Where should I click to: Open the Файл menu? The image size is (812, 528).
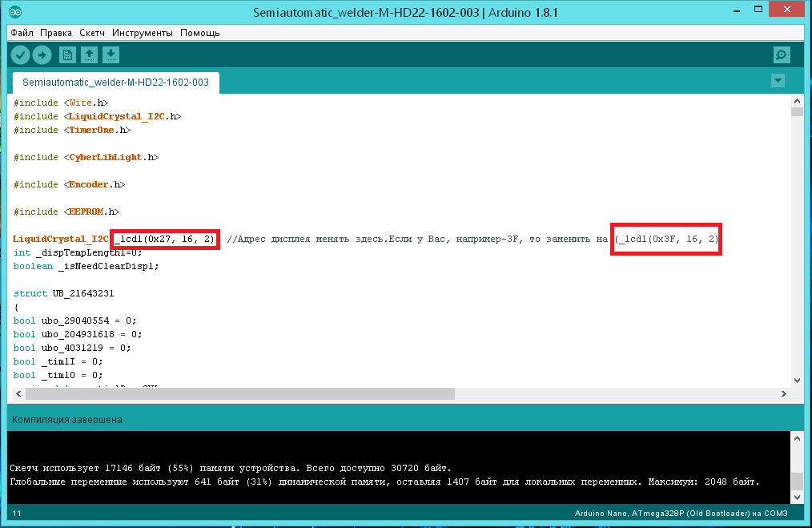(22, 33)
